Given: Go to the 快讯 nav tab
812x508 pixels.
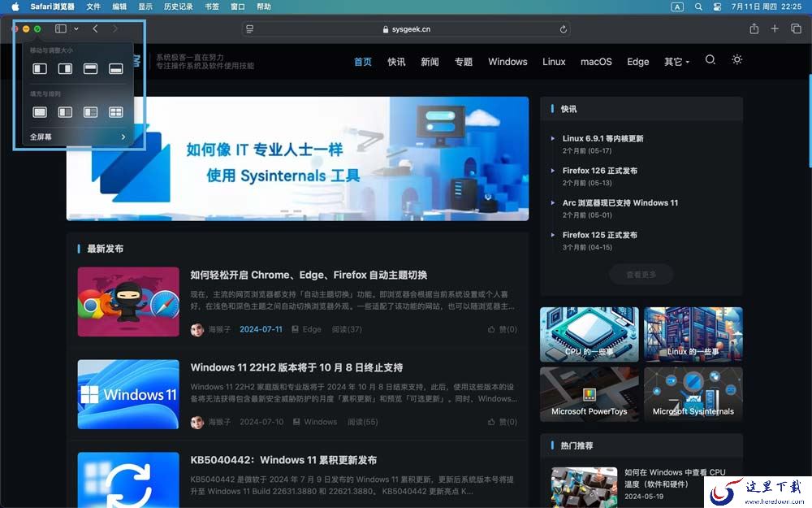Looking at the screenshot, I should [396, 62].
